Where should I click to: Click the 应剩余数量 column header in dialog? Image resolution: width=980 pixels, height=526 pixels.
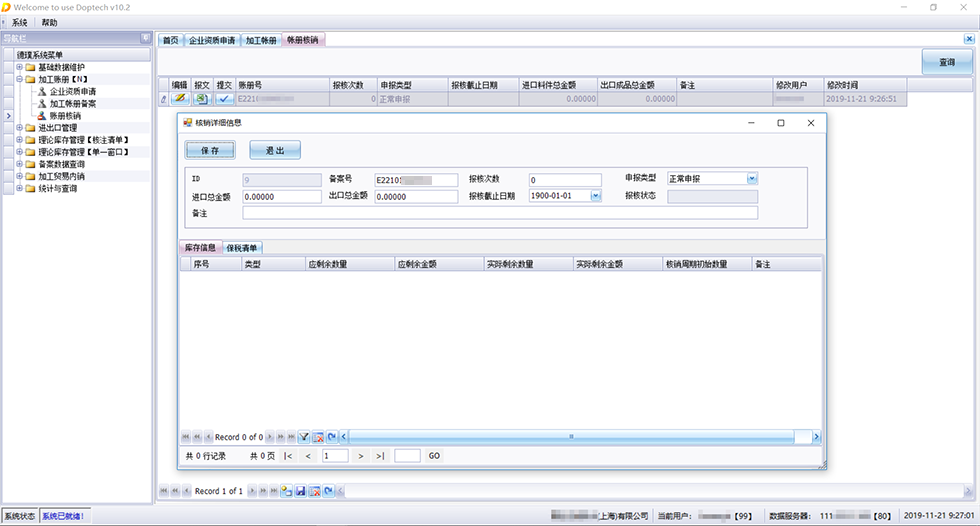pos(349,264)
